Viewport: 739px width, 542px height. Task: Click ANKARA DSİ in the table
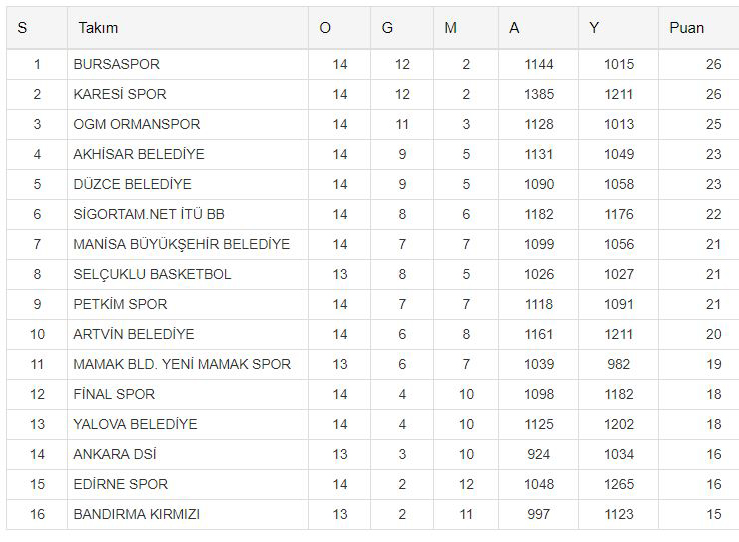pos(115,454)
